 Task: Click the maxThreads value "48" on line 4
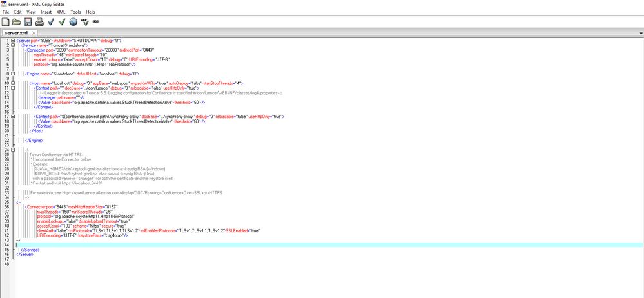coord(61,55)
